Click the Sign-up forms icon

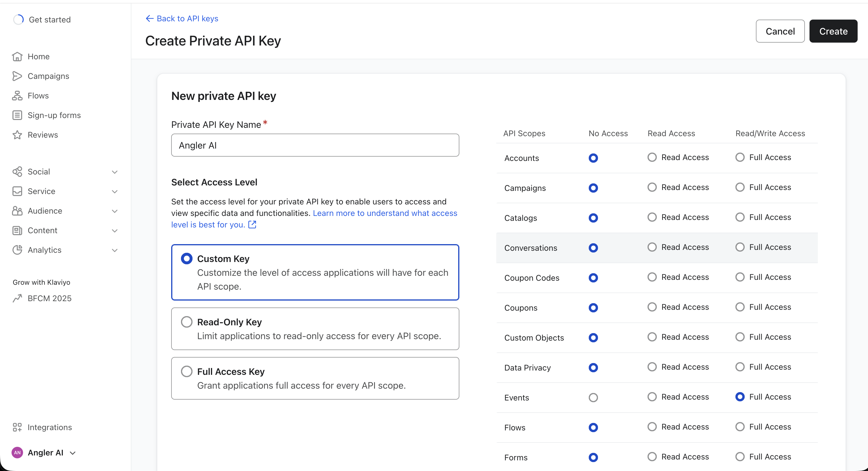(x=17, y=115)
